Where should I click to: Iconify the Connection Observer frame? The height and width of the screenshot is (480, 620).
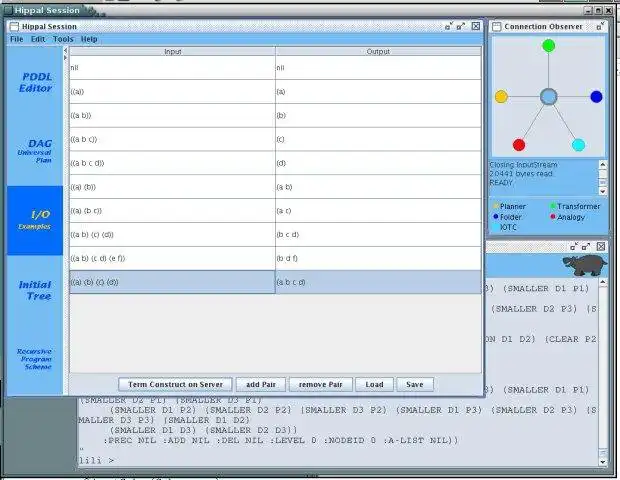pos(600,26)
